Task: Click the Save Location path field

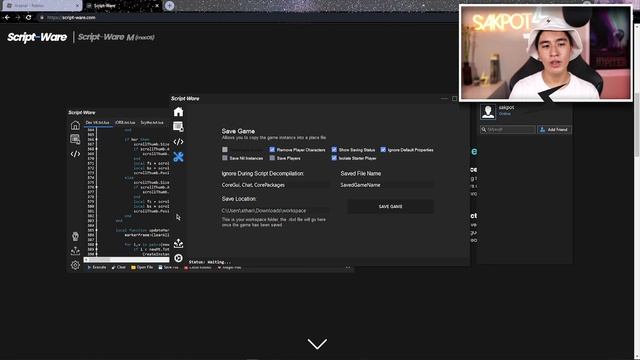Action: click(x=275, y=211)
